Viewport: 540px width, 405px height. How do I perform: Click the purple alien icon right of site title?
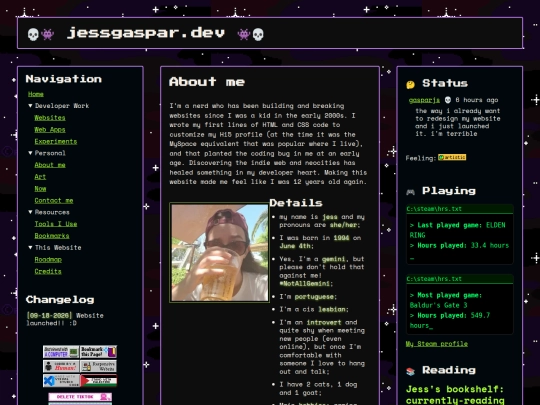click(x=244, y=34)
